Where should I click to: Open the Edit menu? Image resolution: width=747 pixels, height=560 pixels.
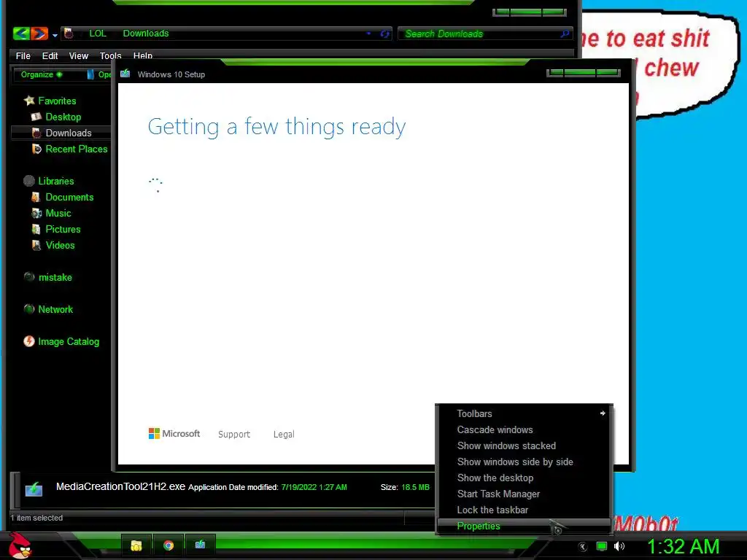click(50, 55)
